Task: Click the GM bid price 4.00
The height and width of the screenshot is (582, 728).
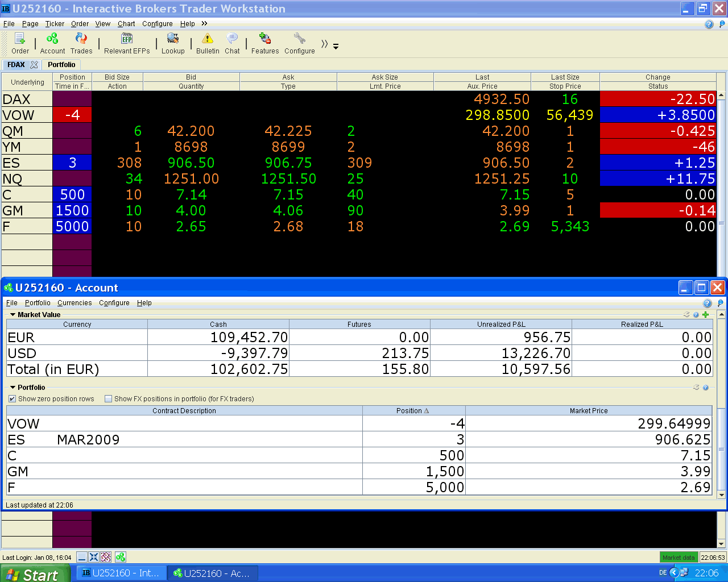Action: [x=191, y=210]
